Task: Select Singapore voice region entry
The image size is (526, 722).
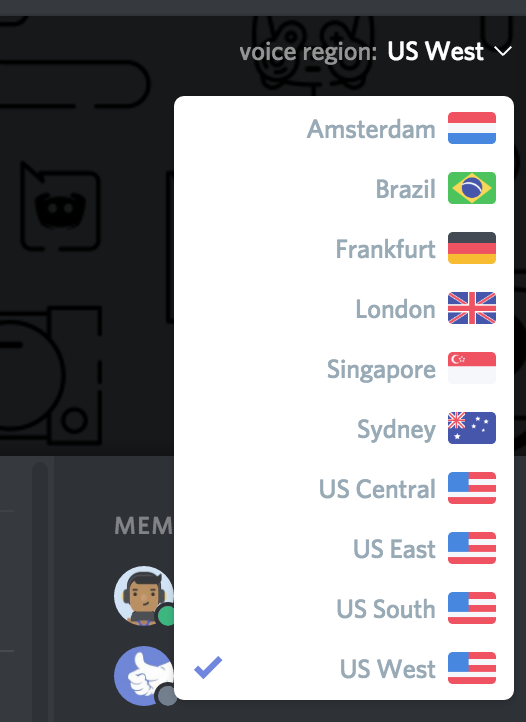Action: pyautogui.click(x=344, y=368)
